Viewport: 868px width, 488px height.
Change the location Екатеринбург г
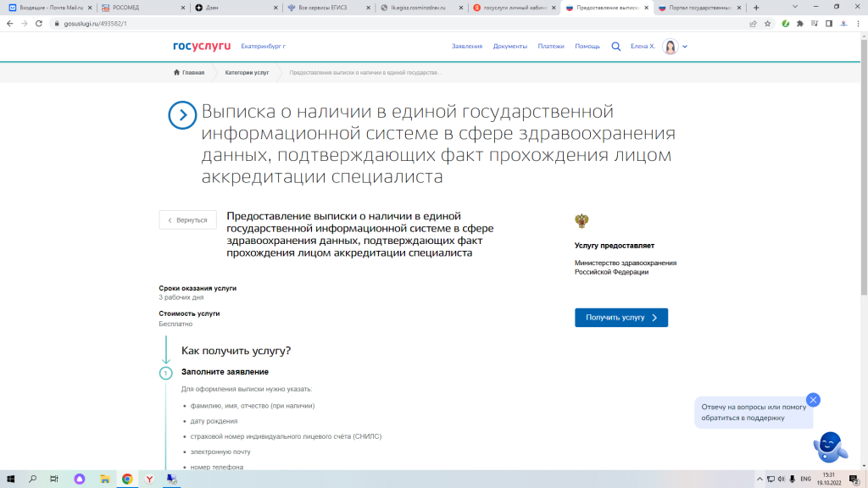(263, 47)
